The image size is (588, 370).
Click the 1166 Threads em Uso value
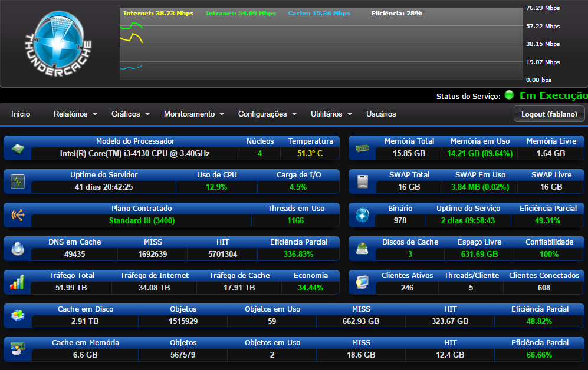click(x=295, y=220)
